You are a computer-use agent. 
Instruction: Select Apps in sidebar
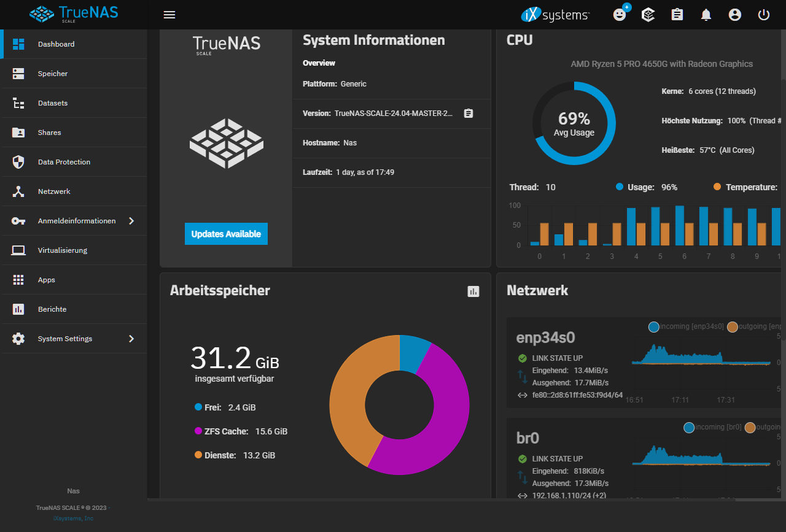74,280
